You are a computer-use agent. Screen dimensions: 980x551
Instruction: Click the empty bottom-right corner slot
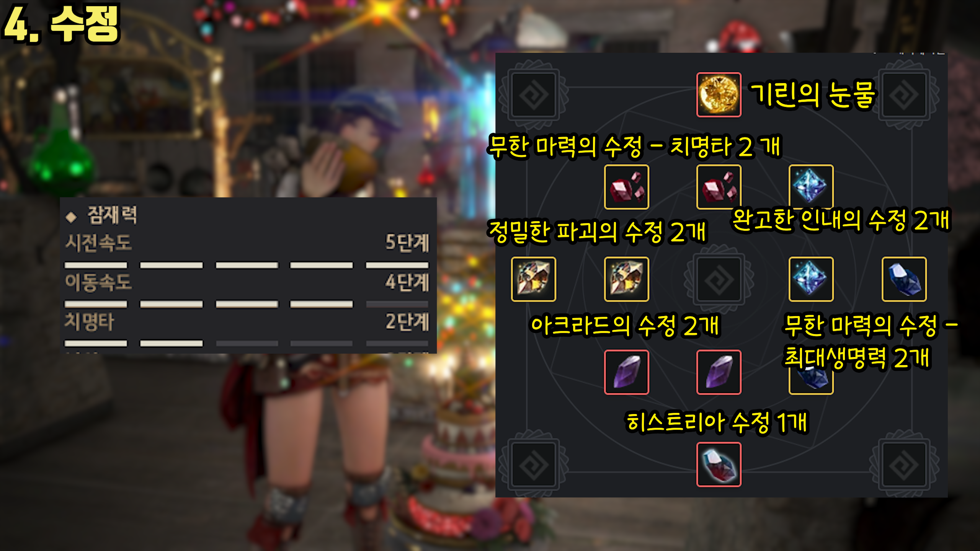pyautogui.click(x=904, y=465)
